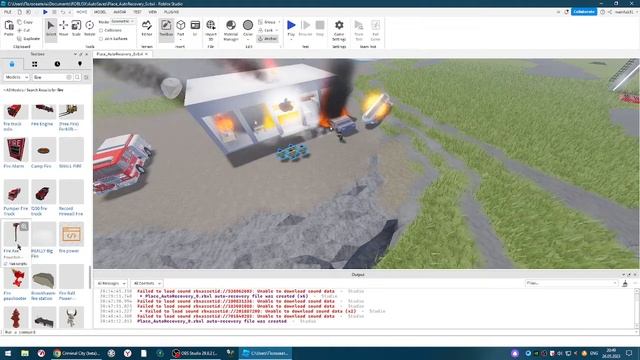The height and width of the screenshot is (360, 640).
Task: Open the All Messages filter dropdown
Action: point(111,283)
